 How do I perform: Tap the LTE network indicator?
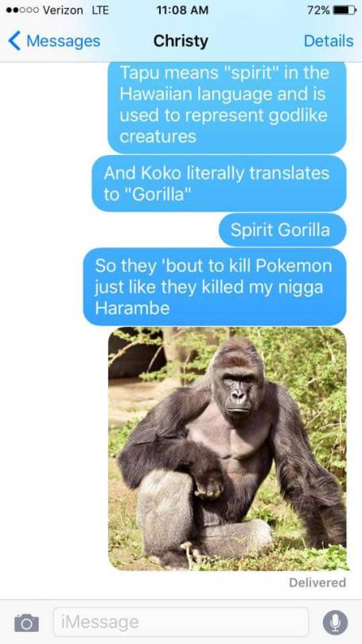[x=99, y=10]
